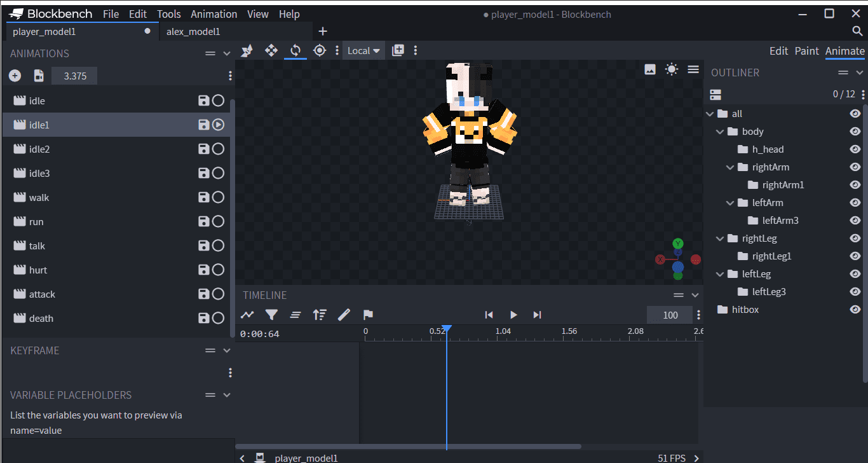Open the Local transform space dropdown
The height and width of the screenshot is (463, 868).
(x=363, y=51)
